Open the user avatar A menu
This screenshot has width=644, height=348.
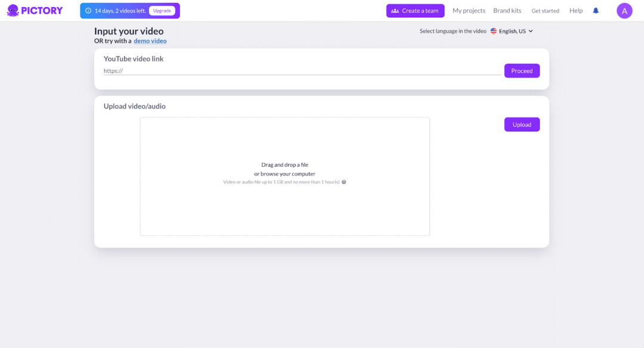(x=624, y=11)
